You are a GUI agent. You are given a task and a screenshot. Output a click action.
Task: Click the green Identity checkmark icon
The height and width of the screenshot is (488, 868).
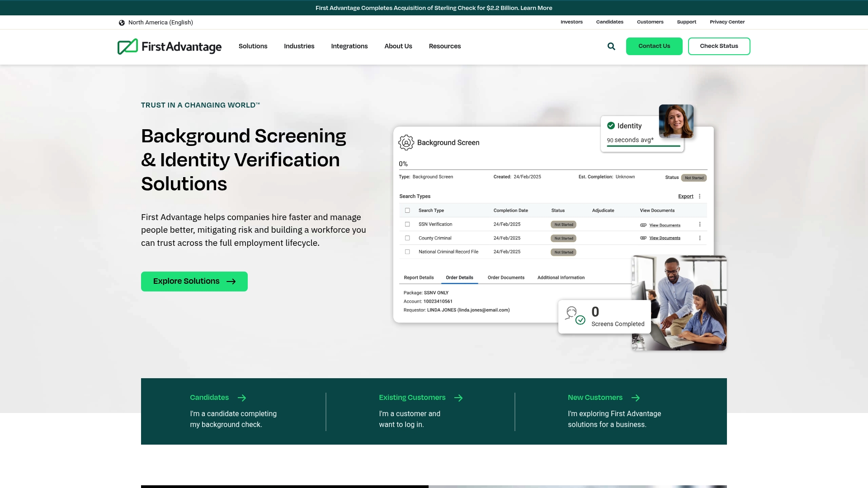tap(611, 126)
